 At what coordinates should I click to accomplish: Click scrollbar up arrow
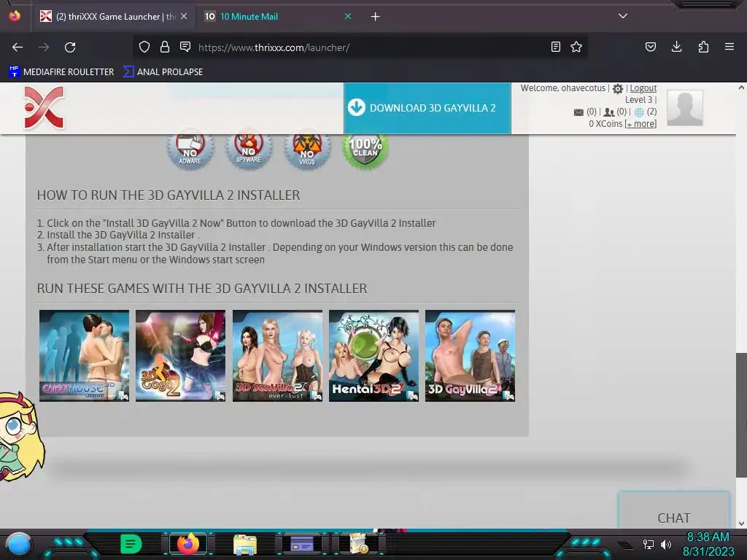pyautogui.click(x=741, y=87)
